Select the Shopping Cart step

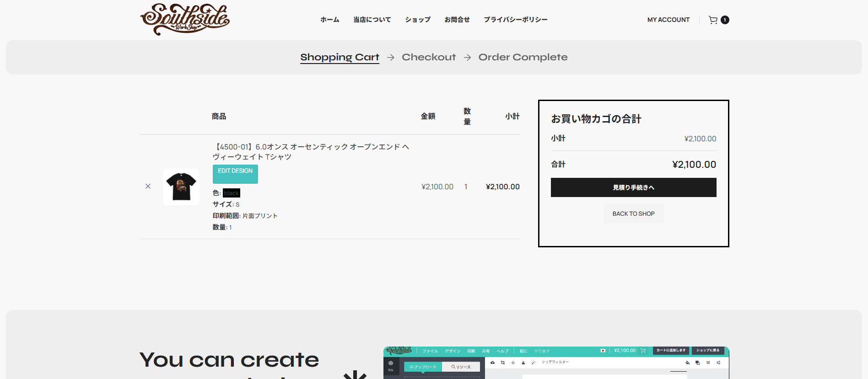coord(340,57)
